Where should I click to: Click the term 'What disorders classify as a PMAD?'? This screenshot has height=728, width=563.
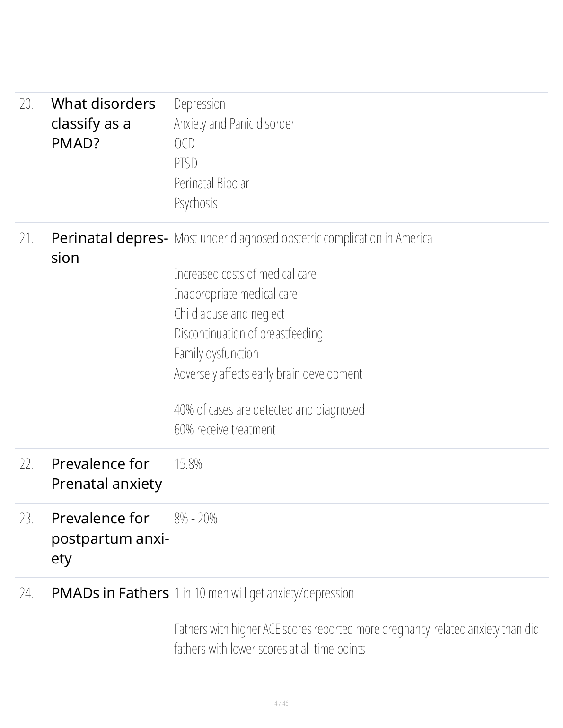[x=103, y=123]
